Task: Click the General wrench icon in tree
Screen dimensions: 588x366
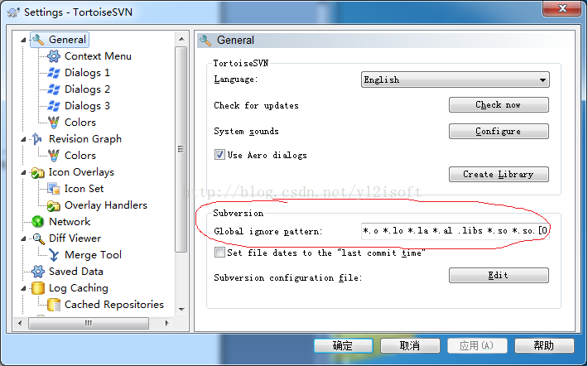Action: coord(38,40)
